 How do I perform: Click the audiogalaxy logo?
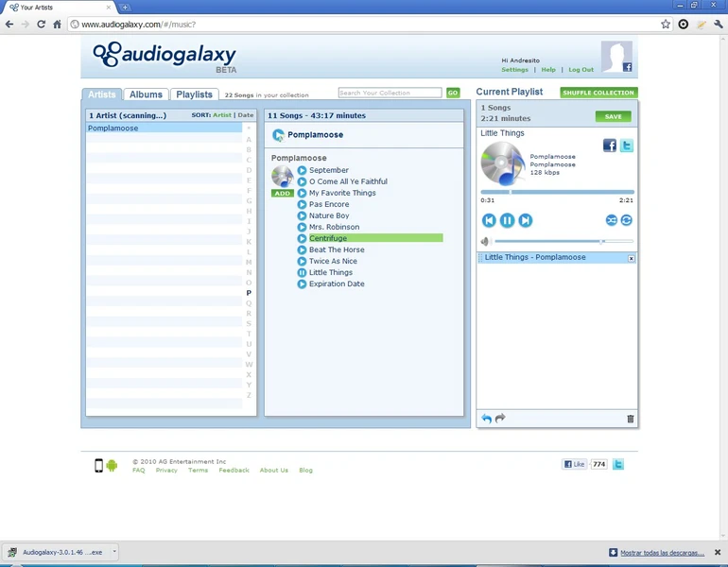[165, 57]
